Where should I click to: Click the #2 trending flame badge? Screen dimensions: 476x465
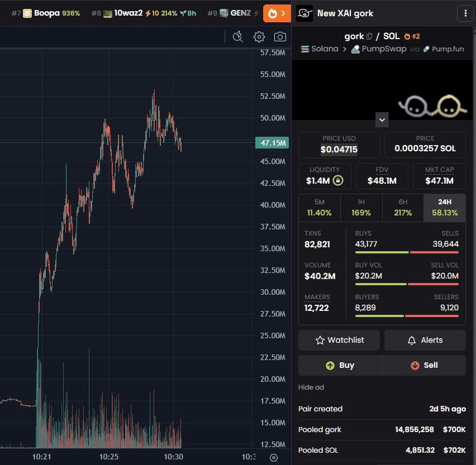(412, 36)
